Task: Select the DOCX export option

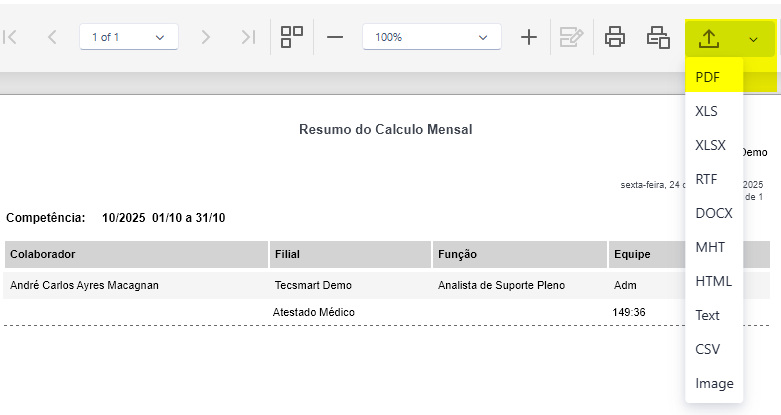Action: click(x=714, y=213)
